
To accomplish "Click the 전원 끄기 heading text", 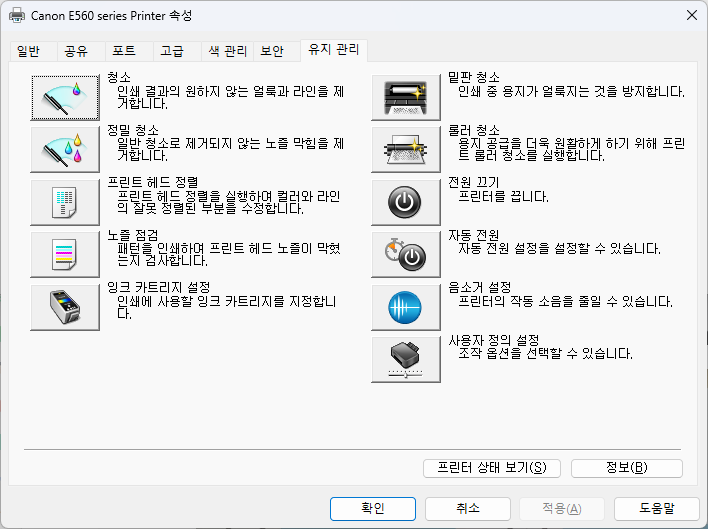I will [474, 182].
